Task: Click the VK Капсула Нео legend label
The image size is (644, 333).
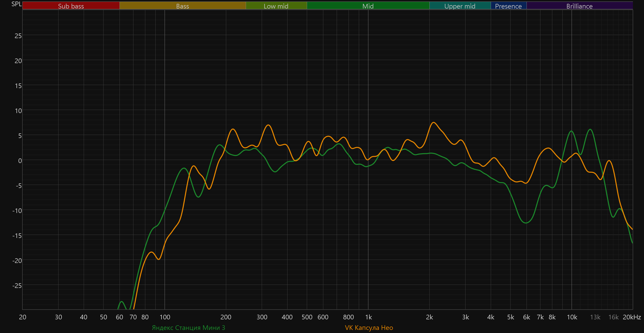Action: (369, 328)
